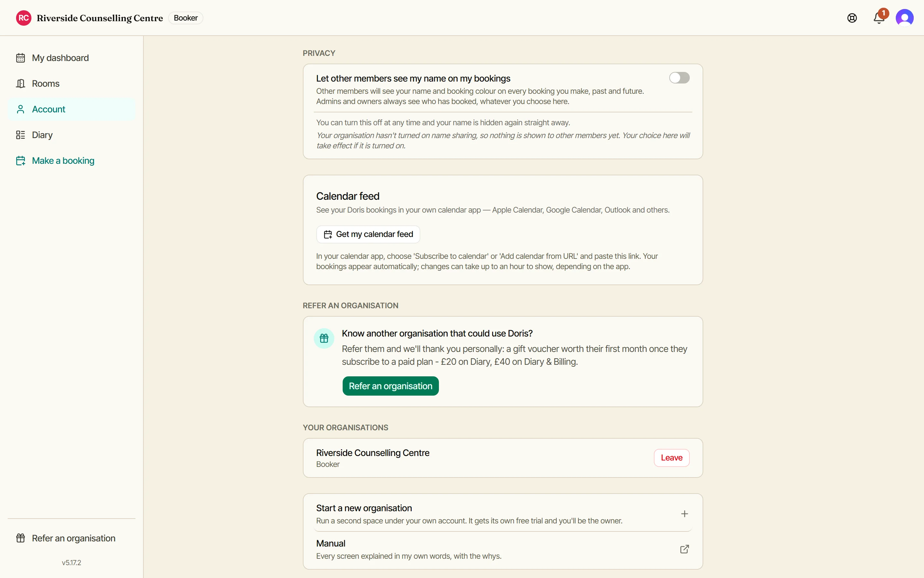Click the Rooms door icon
The height and width of the screenshot is (578, 924).
click(x=21, y=83)
